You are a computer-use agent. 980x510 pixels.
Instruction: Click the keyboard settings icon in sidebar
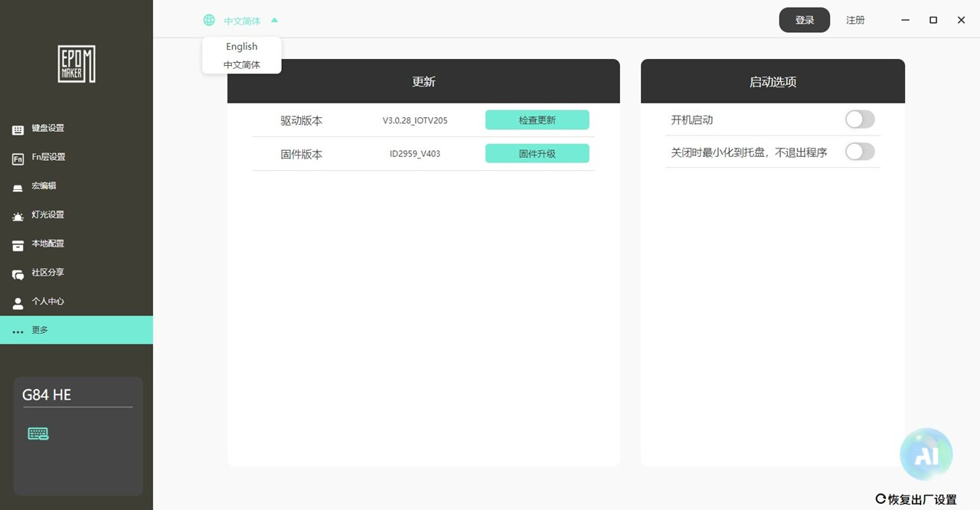[18, 129]
